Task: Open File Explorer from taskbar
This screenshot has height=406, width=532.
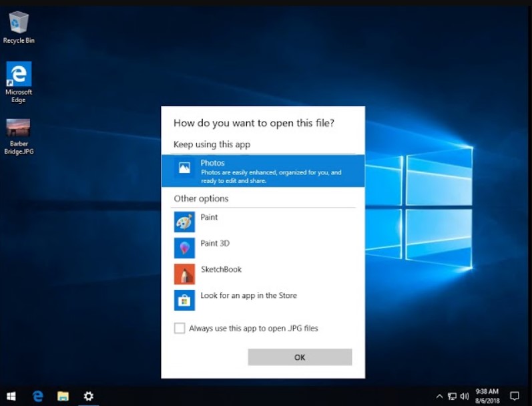Action: 63,396
